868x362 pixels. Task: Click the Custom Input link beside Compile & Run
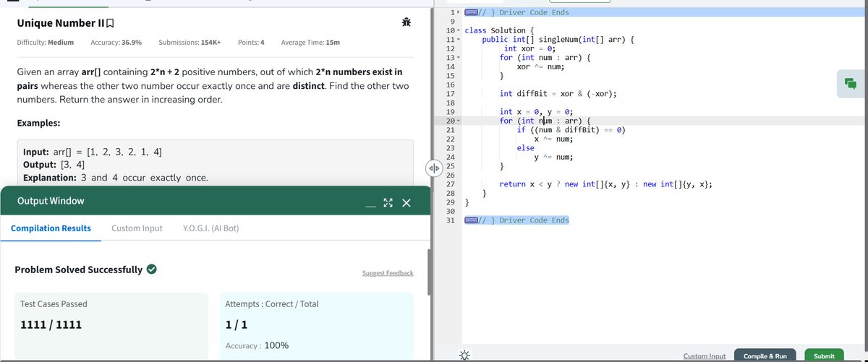click(x=705, y=356)
